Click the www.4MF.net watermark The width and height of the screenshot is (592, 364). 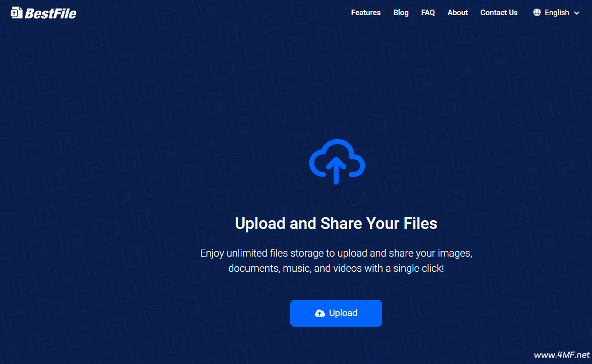(x=562, y=355)
